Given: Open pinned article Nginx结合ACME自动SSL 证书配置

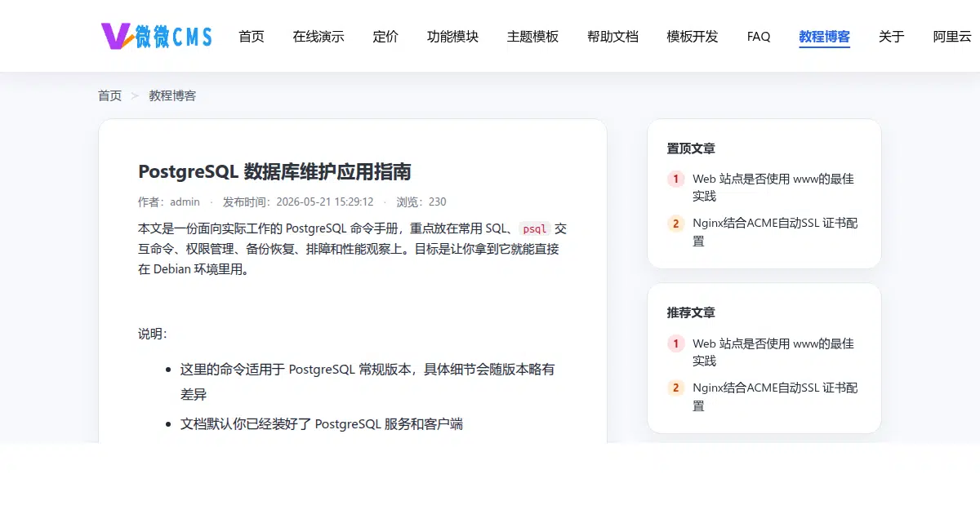Looking at the screenshot, I should pos(775,232).
